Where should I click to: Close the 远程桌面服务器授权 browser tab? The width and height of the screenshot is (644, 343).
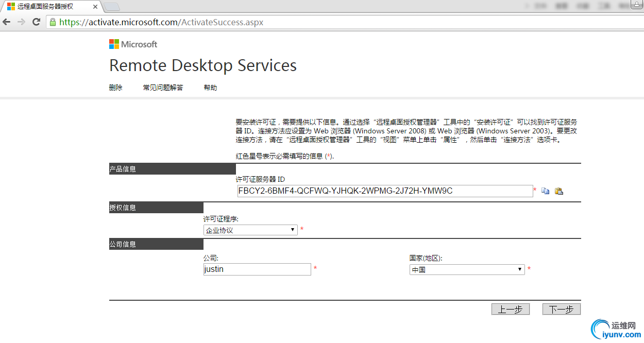click(x=95, y=7)
